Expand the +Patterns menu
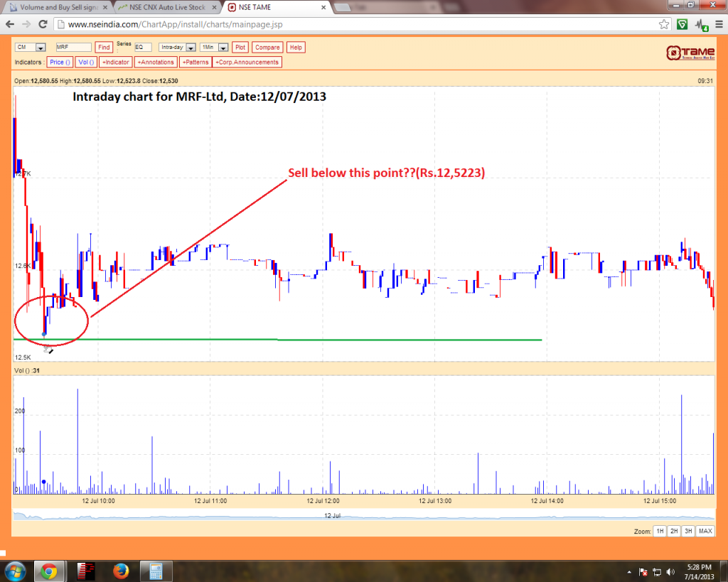The image size is (728, 582). pos(196,63)
